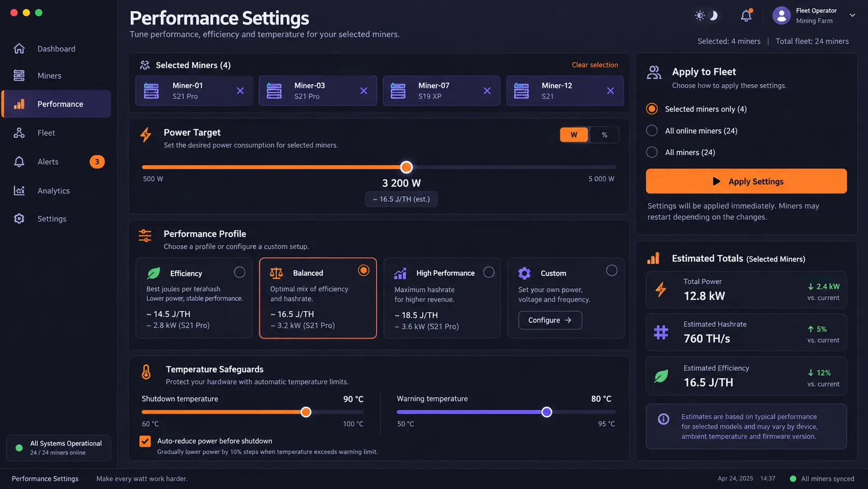Open the notification bell in top bar
Image resolution: width=868 pixels, height=489 pixels.
click(746, 16)
